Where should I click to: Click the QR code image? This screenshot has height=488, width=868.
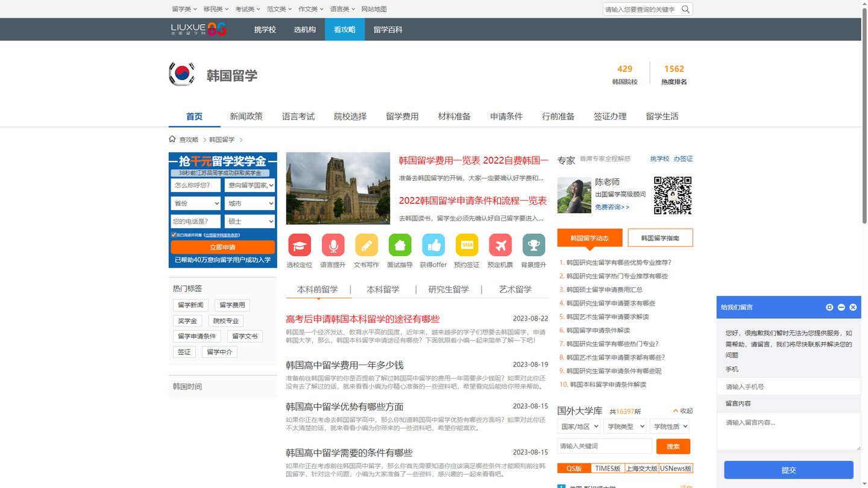click(x=673, y=195)
